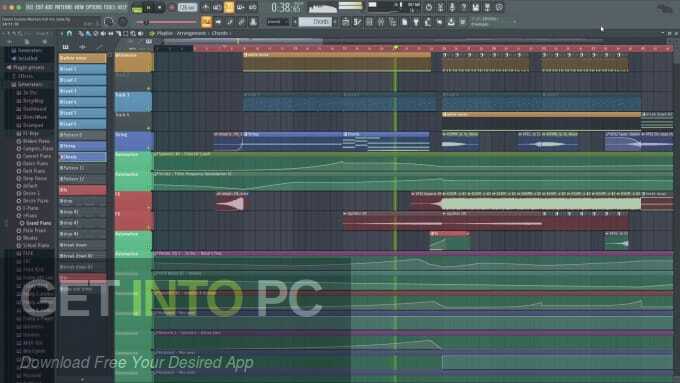Toggle highlighted typing keyboard to piano button
This screenshot has width=680, height=383.
pyautogui.click(x=206, y=22)
